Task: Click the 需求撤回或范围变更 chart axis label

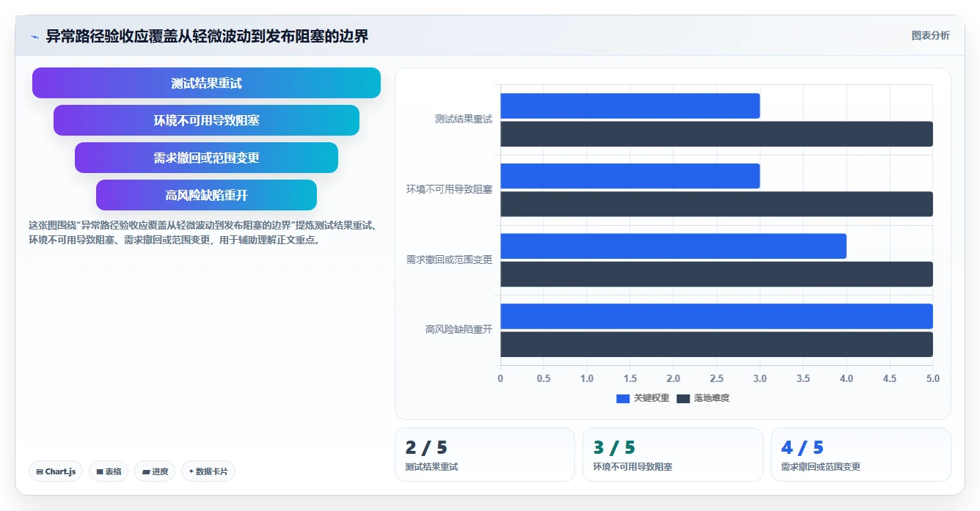Action: [x=450, y=260]
